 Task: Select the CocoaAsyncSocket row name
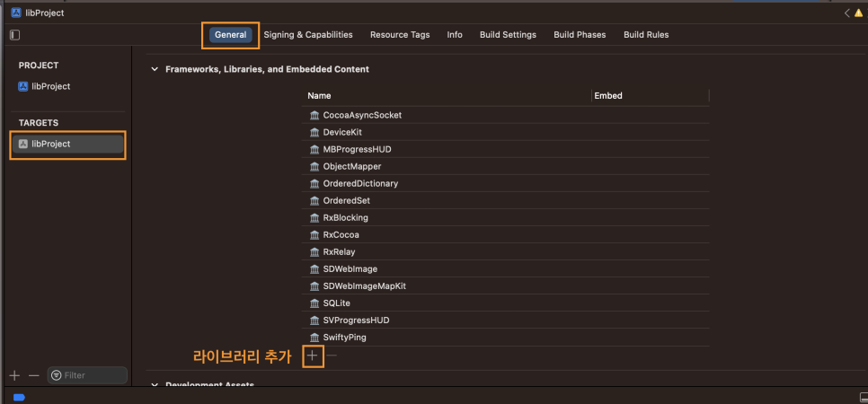(362, 115)
